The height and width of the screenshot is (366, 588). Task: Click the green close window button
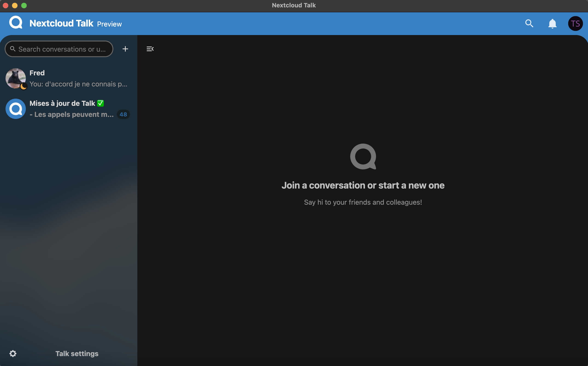[24, 5]
